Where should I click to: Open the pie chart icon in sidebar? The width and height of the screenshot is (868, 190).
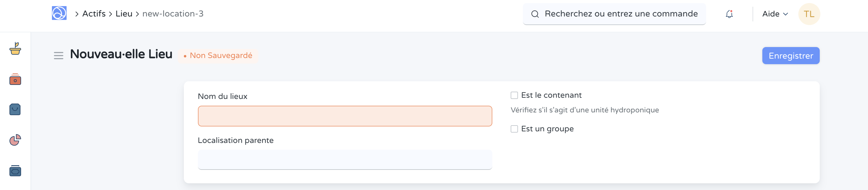coord(15,140)
